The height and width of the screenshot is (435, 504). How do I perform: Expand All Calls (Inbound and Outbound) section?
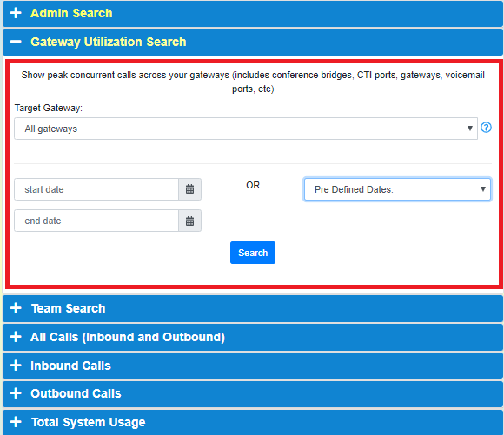click(x=253, y=337)
